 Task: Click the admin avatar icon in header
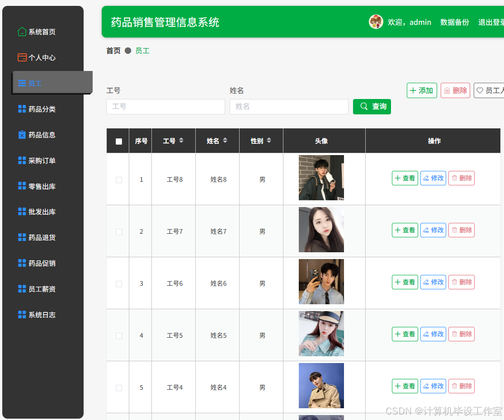click(376, 22)
